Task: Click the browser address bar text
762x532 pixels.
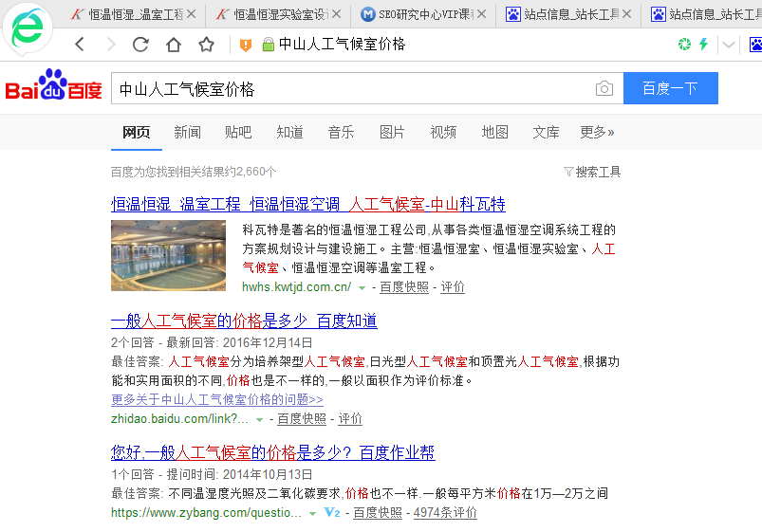Action: point(343,45)
